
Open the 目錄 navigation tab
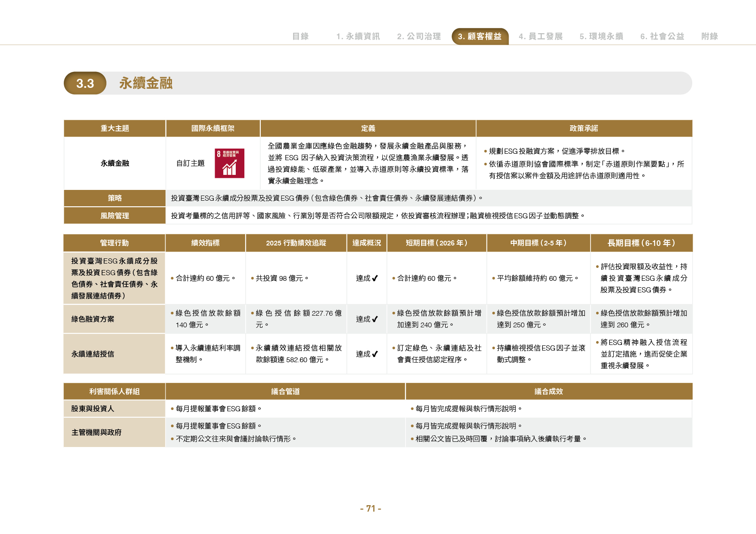[300, 36]
